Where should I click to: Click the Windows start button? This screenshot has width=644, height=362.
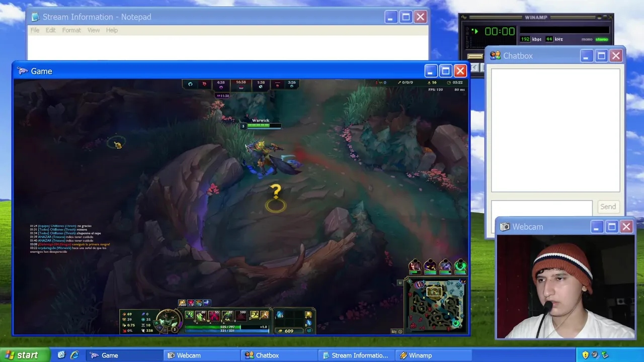(x=25, y=355)
